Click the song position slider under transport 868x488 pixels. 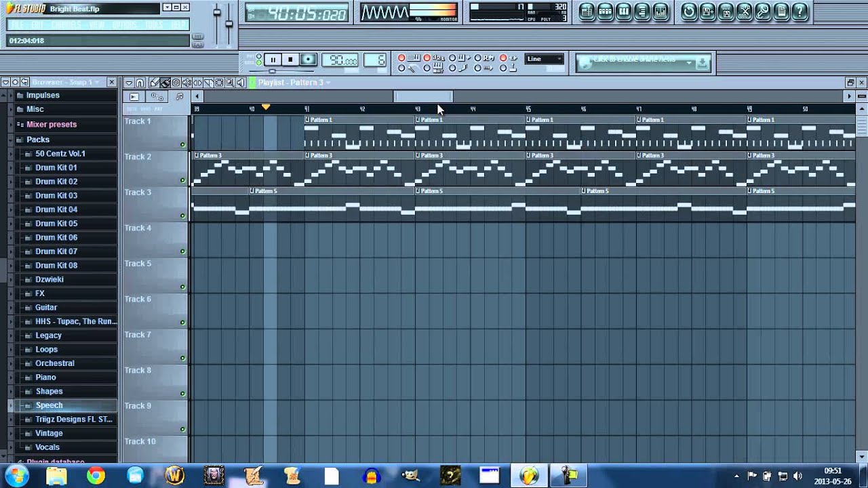point(273,70)
